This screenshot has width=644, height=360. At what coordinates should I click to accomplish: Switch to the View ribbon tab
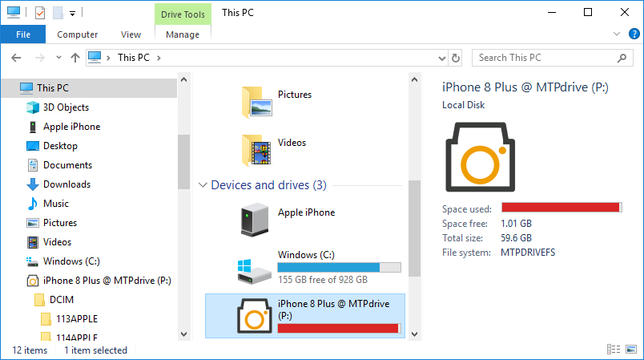(x=131, y=34)
